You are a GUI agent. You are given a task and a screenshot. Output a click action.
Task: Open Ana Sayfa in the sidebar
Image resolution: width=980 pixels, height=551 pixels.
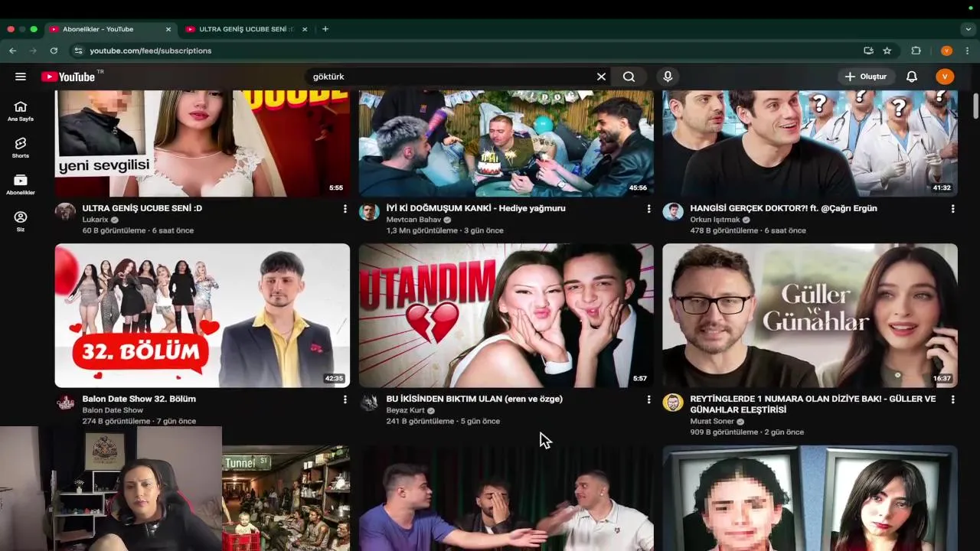click(21, 112)
